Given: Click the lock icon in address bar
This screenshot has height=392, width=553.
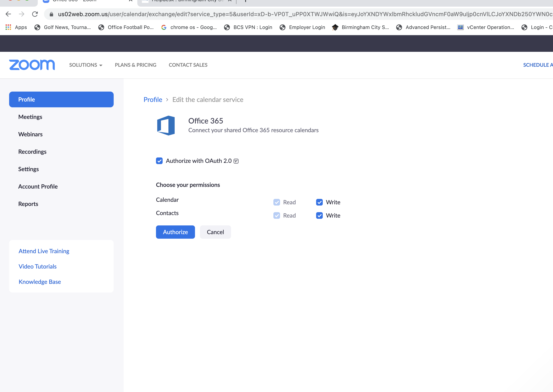Looking at the screenshot, I should (x=51, y=14).
